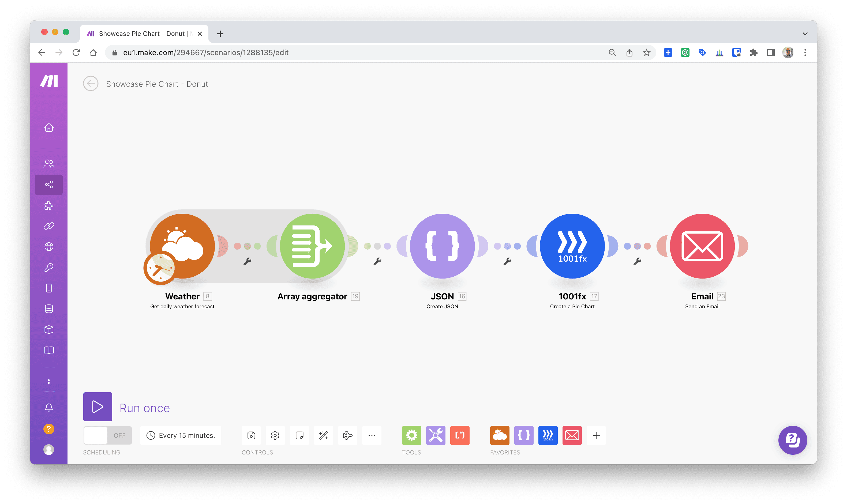Click the Notes sticky-note icon
The width and height of the screenshot is (847, 504).
pyautogui.click(x=299, y=435)
